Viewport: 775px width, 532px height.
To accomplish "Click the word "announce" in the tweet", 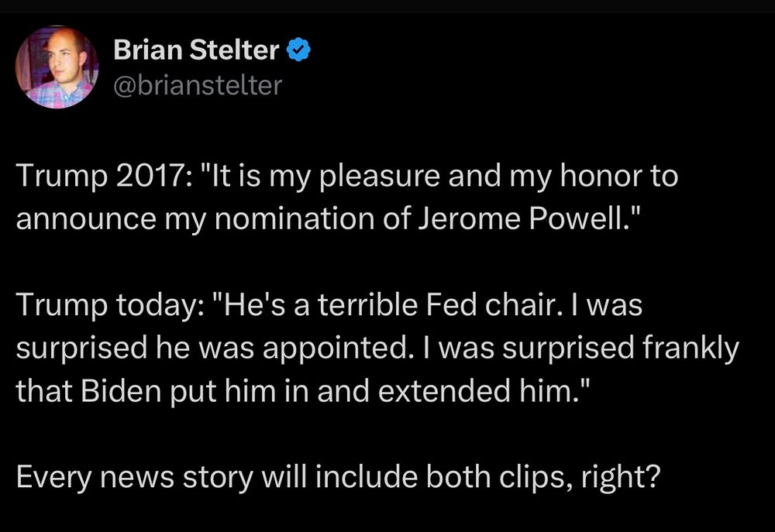I will [86, 219].
